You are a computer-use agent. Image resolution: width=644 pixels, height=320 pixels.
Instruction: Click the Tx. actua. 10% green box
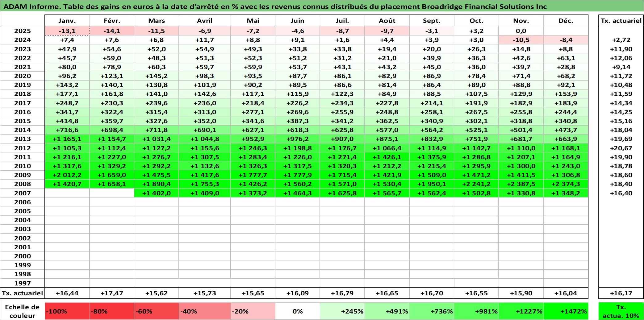coord(621,311)
